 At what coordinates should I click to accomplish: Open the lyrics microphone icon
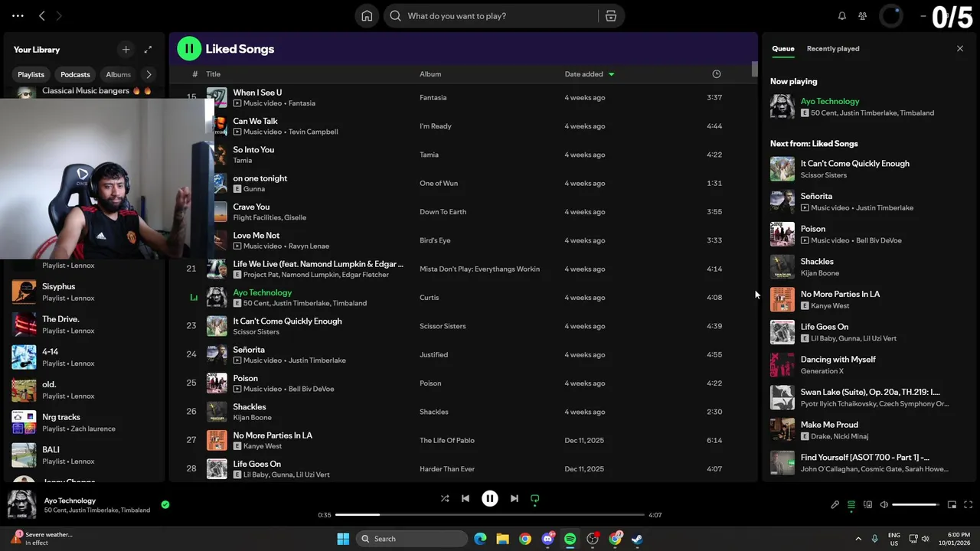[x=835, y=505]
